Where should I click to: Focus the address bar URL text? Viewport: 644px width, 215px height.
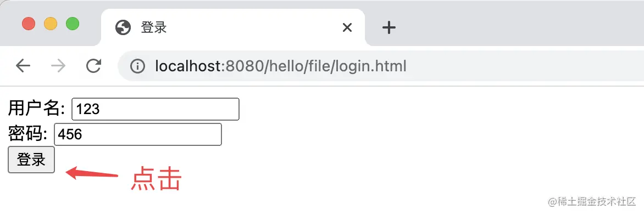[x=281, y=66]
